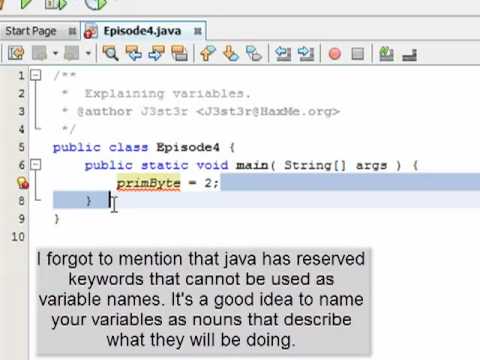This screenshot has width=480, height=360.
Task: Toggle a bookmark on the current line
Action: tap(254, 53)
